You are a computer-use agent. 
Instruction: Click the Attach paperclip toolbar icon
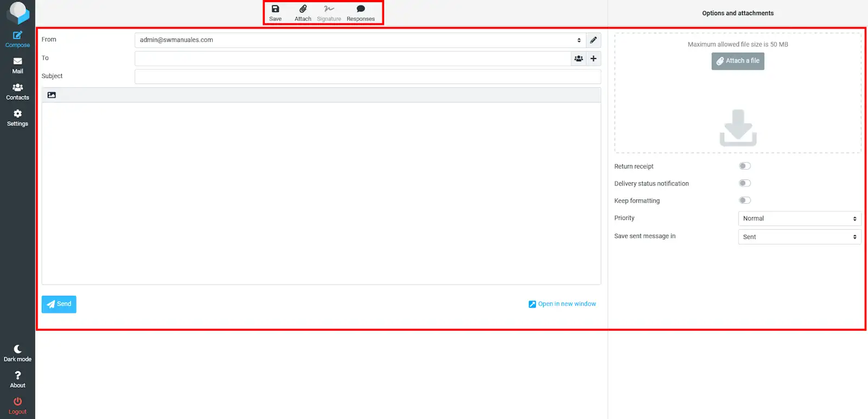tap(303, 12)
